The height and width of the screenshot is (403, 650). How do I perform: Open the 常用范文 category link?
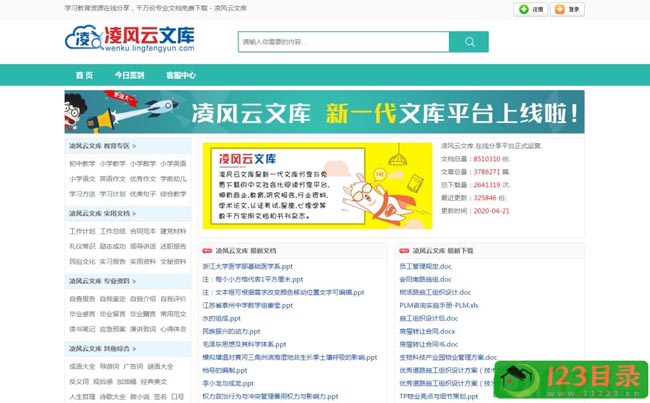(173, 314)
